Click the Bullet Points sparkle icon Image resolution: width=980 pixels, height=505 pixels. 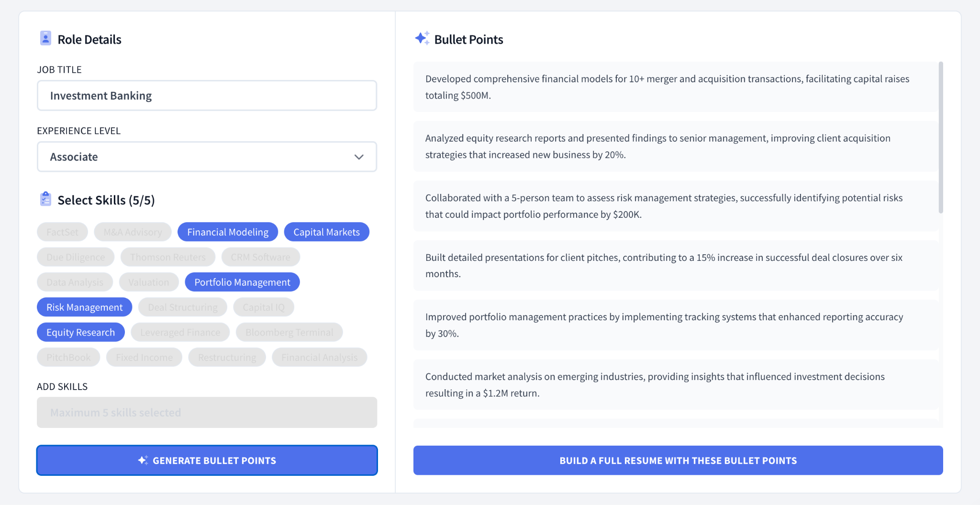click(x=422, y=38)
